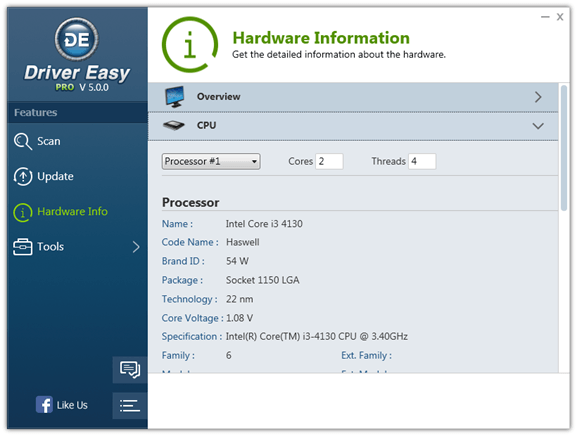Click the CPU section header label
The height and width of the screenshot is (436, 577).
point(206,125)
